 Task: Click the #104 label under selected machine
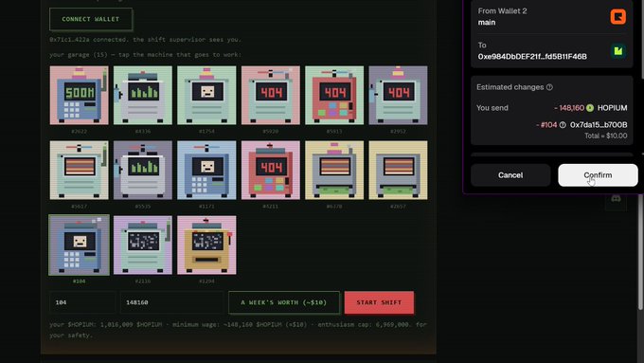point(80,281)
